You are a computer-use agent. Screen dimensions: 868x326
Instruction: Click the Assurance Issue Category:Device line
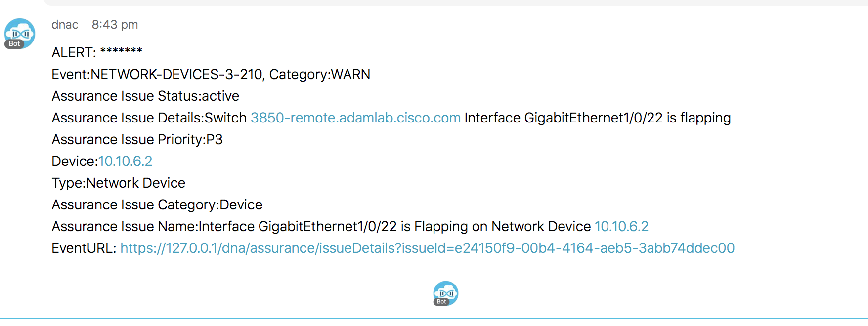pos(157,205)
